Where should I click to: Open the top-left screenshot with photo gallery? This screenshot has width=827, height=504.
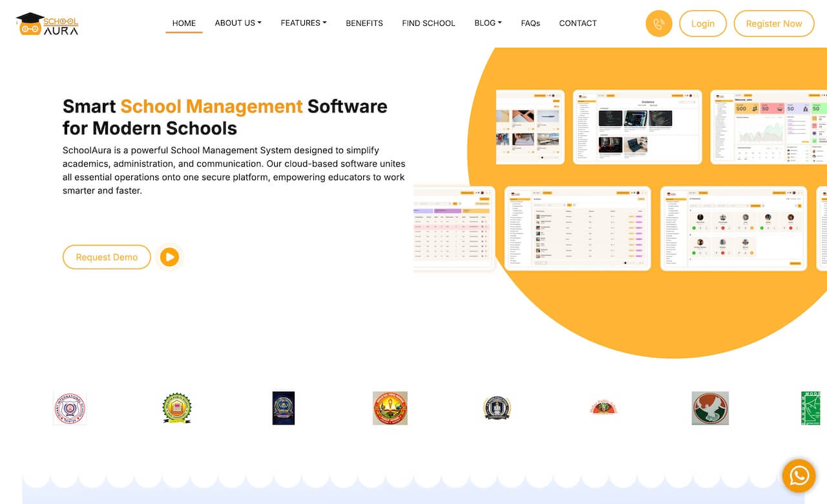530,127
